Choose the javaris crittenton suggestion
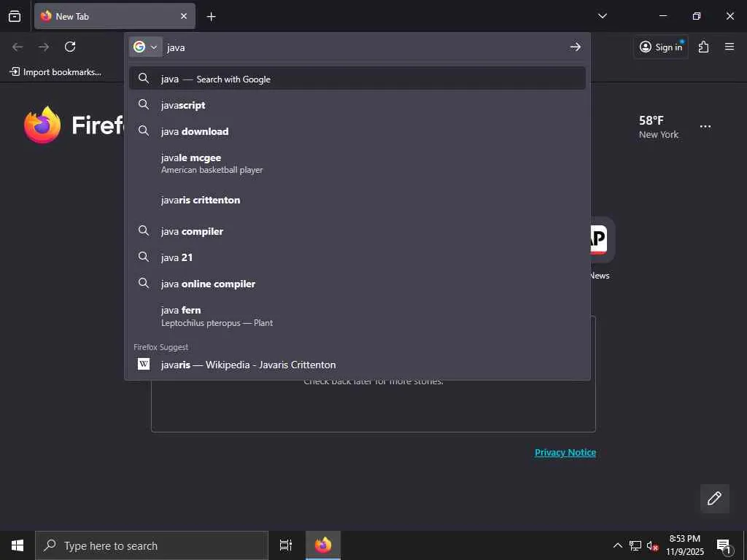The image size is (747, 560). 357,200
